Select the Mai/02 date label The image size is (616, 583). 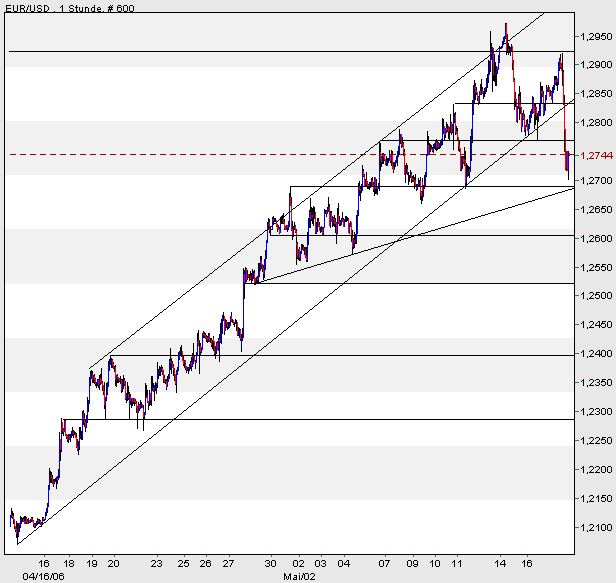(299, 577)
